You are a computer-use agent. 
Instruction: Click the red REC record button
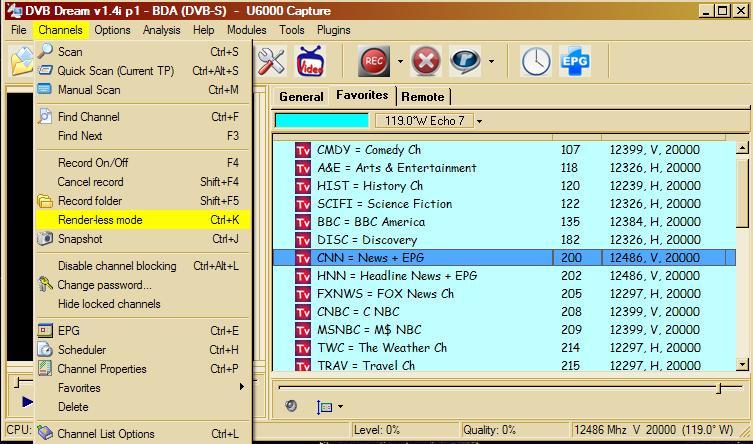pos(374,61)
